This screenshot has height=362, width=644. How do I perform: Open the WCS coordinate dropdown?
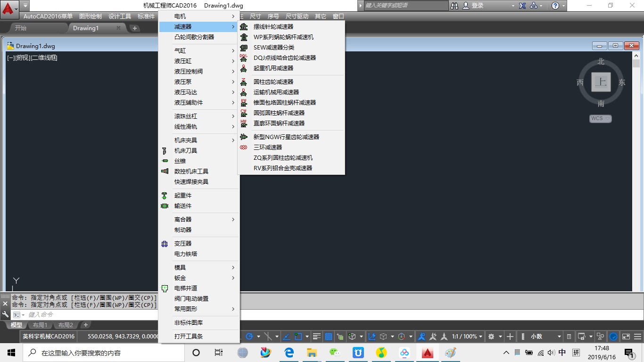click(x=600, y=119)
